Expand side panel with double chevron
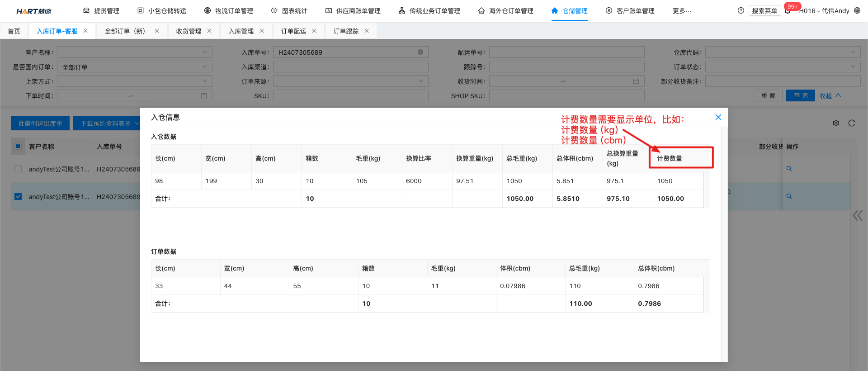868x371 pixels. pos(858,215)
